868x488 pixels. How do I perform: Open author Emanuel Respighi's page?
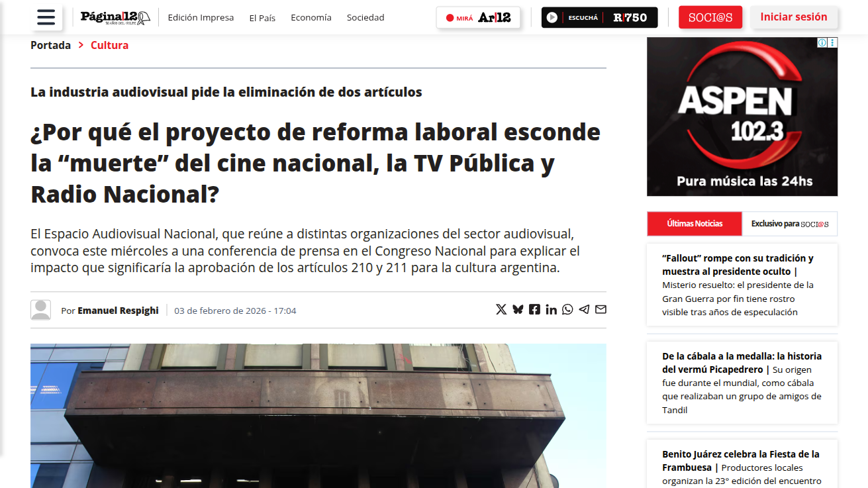pyautogui.click(x=118, y=311)
